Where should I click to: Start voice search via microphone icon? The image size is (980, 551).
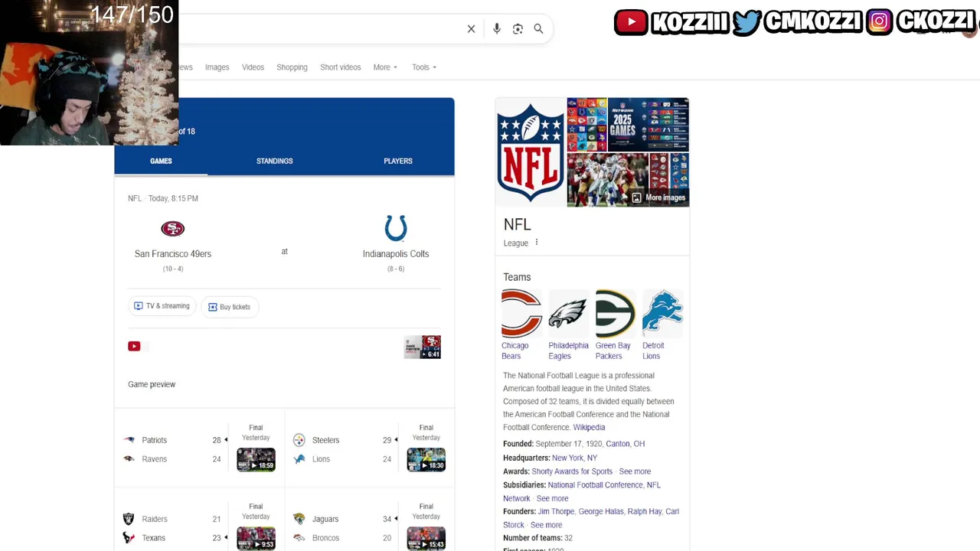(497, 29)
